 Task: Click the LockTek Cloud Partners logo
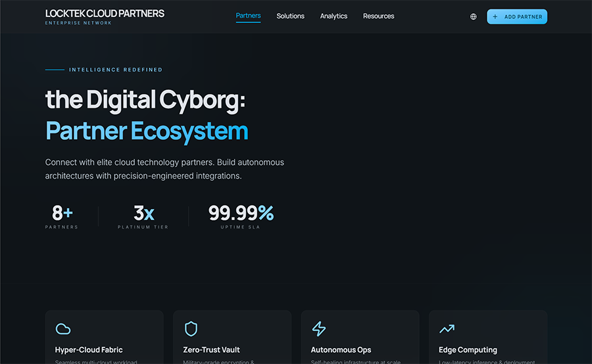[x=105, y=14]
